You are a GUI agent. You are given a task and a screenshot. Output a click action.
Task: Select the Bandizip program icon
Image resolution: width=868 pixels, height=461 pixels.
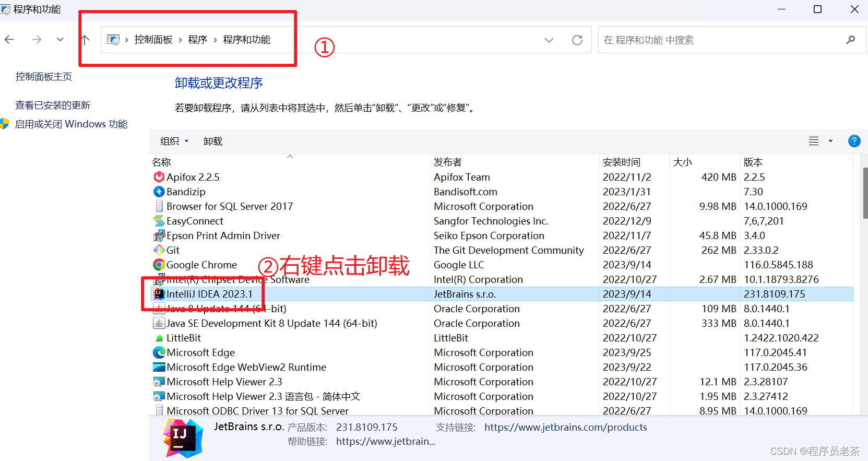tap(159, 192)
